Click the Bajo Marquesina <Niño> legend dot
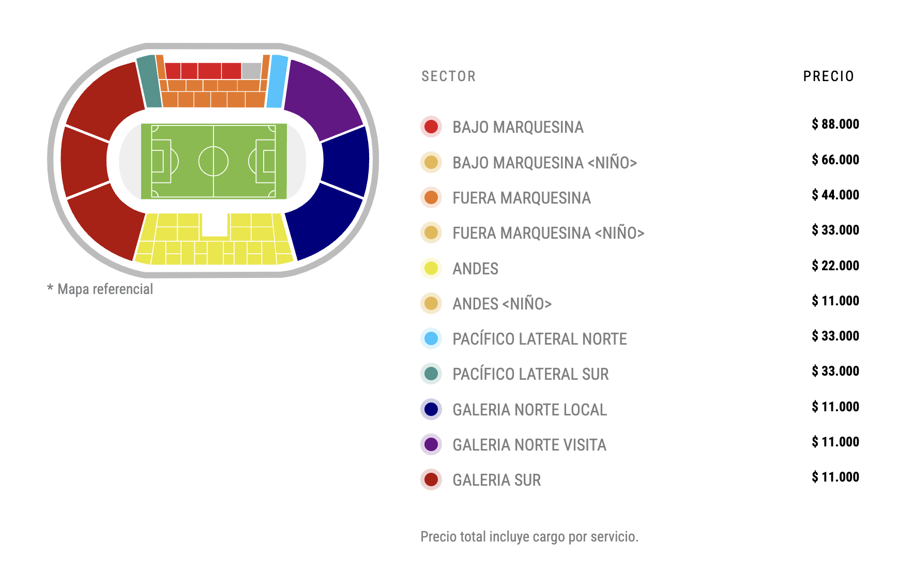This screenshot has width=913, height=588. pyautogui.click(x=431, y=162)
